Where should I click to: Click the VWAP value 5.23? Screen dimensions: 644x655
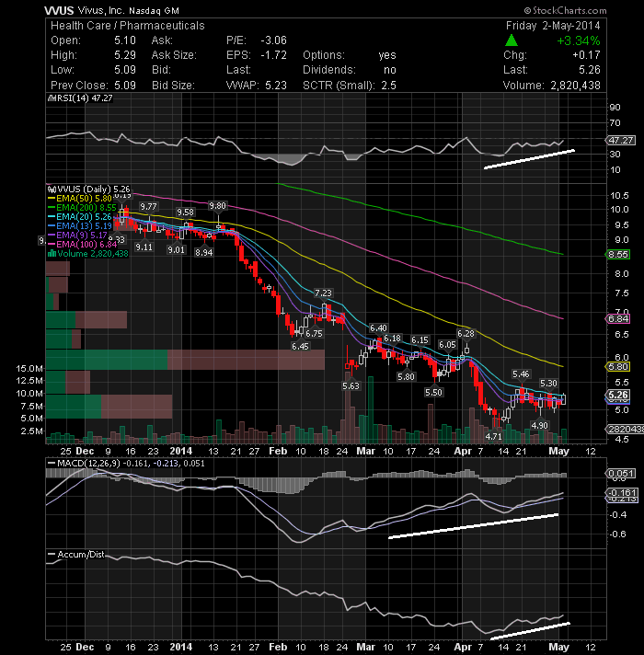coord(276,86)
